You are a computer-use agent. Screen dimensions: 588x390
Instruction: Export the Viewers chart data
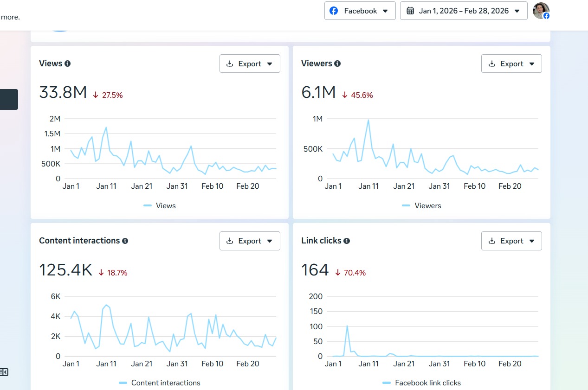[511, 64]
